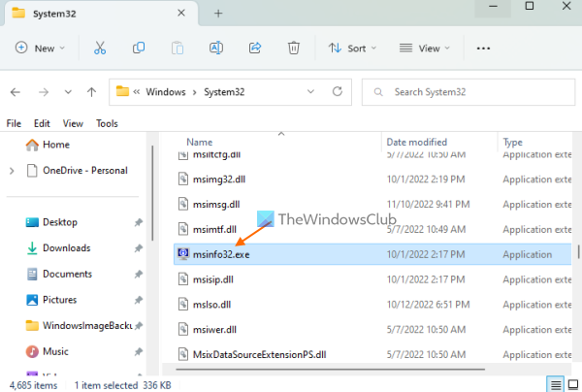Expand address bar history dropdown

pos(310,91)
